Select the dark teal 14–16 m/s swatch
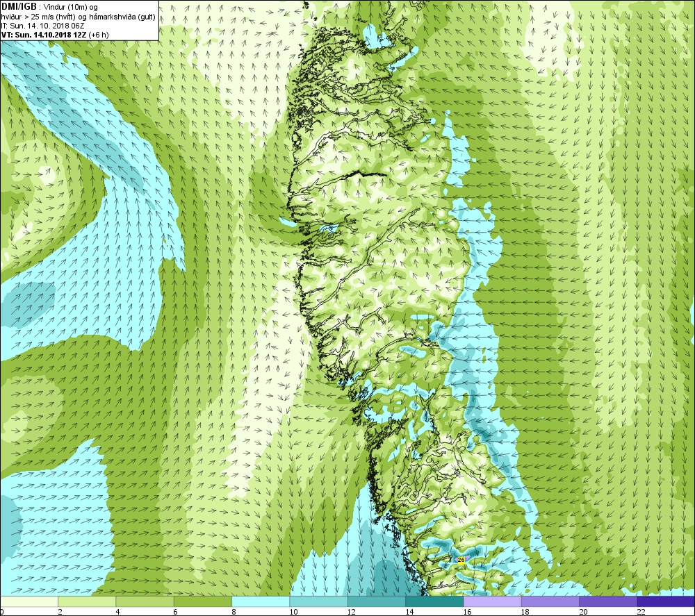Screen dimensions: 695x616 [x=434, y=601]
